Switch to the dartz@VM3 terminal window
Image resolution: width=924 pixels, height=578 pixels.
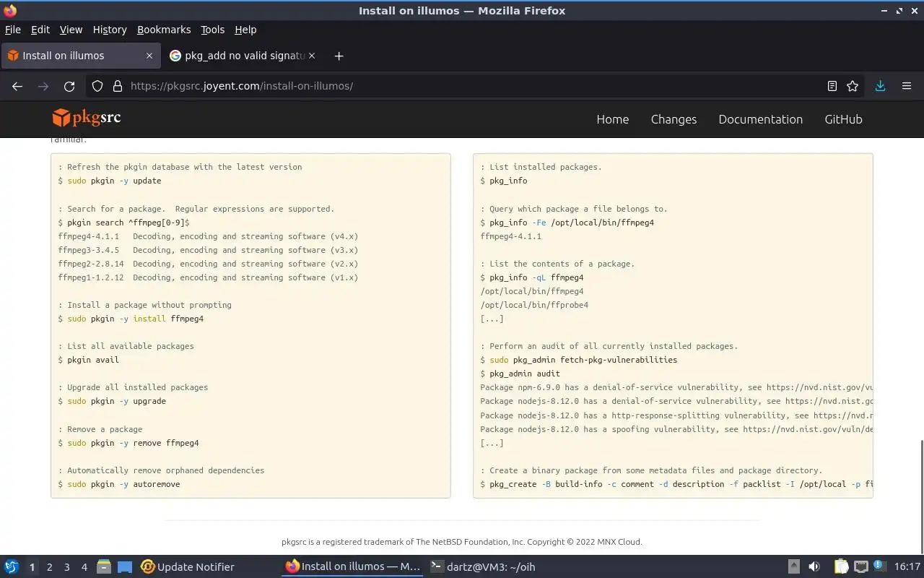coord(482,567)
